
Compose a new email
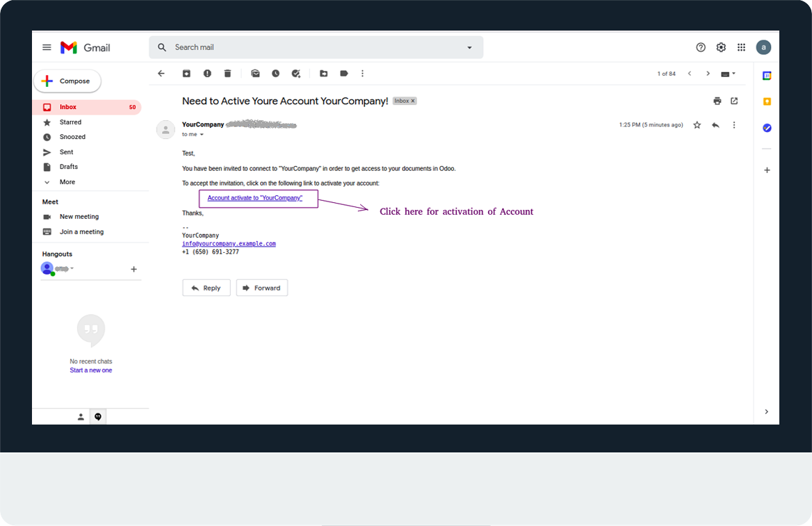(67, 81)
